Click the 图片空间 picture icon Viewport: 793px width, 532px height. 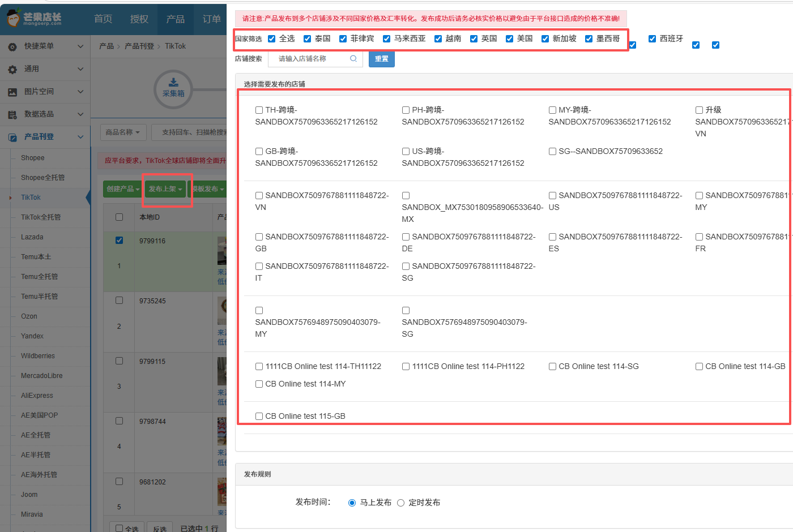(12, 92)
